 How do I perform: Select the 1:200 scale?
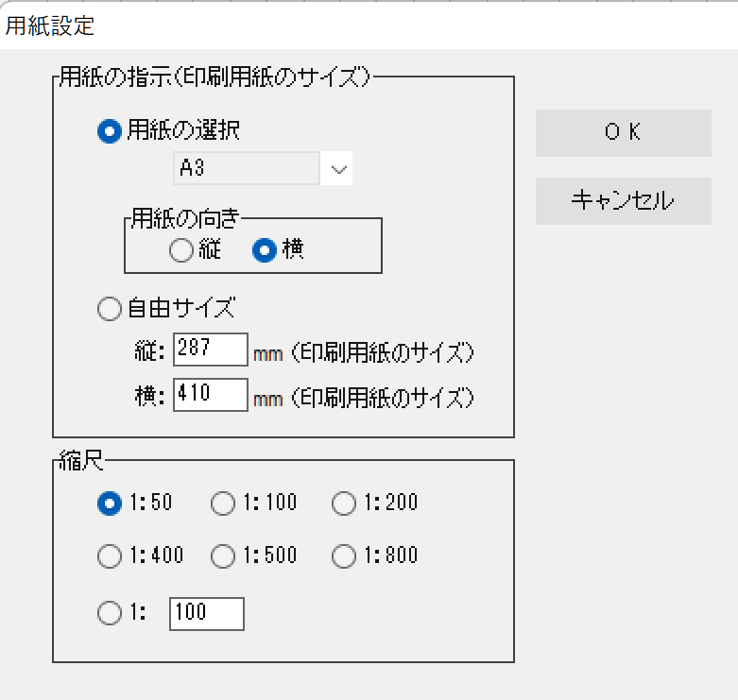coord(344,504)
